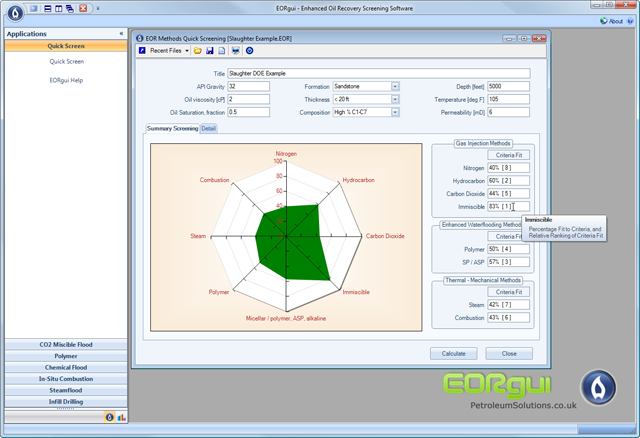The image size is (640, 438).
Task: Select the Summary Screening tab
Action: pyautogui.click(x=172, y=128)
